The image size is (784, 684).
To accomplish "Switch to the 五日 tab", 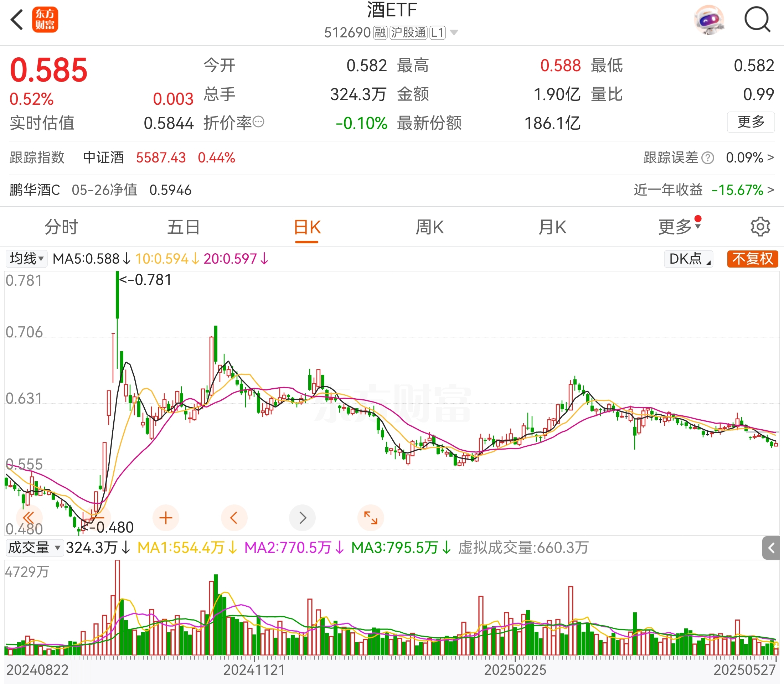I will [184, 227].
